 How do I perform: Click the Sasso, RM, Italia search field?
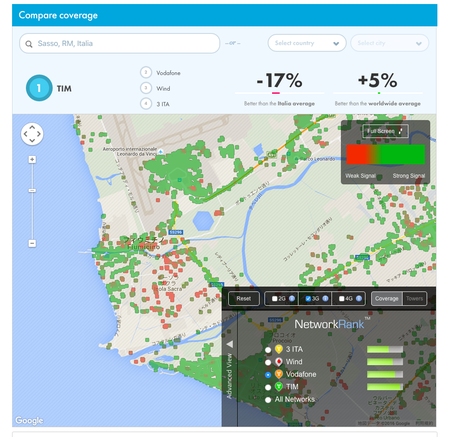pos(120,43)
